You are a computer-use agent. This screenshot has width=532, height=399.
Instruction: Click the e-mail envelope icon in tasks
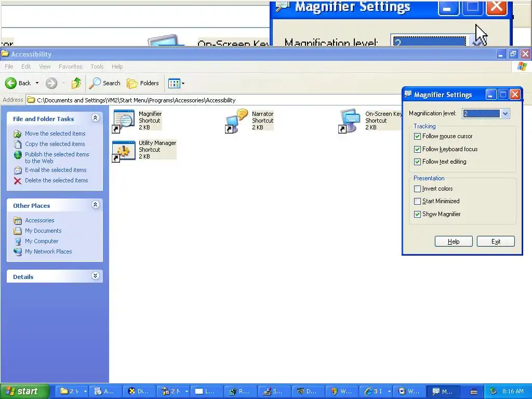click(18, 170)
